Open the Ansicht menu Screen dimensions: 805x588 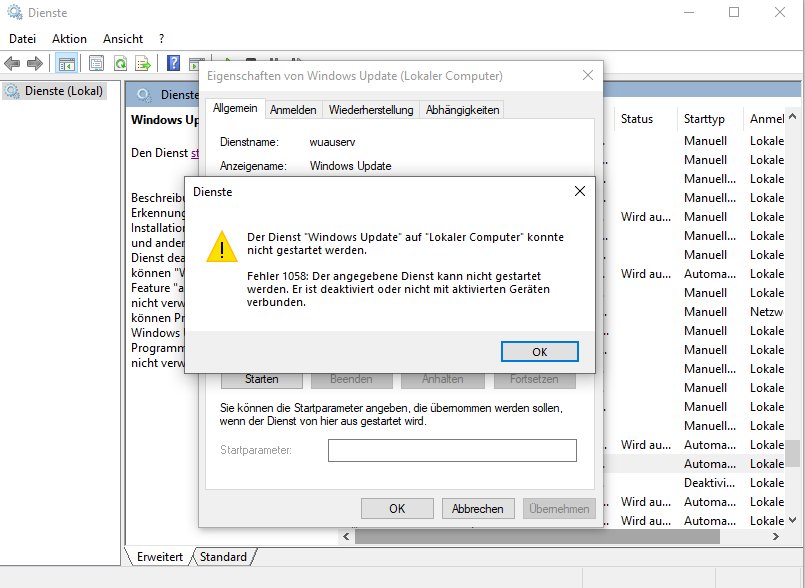click(123, 39)
